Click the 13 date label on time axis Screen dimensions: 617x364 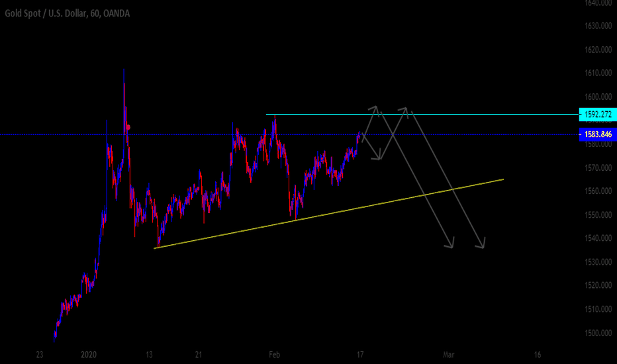pyautogui.click(x=149, y=355)
